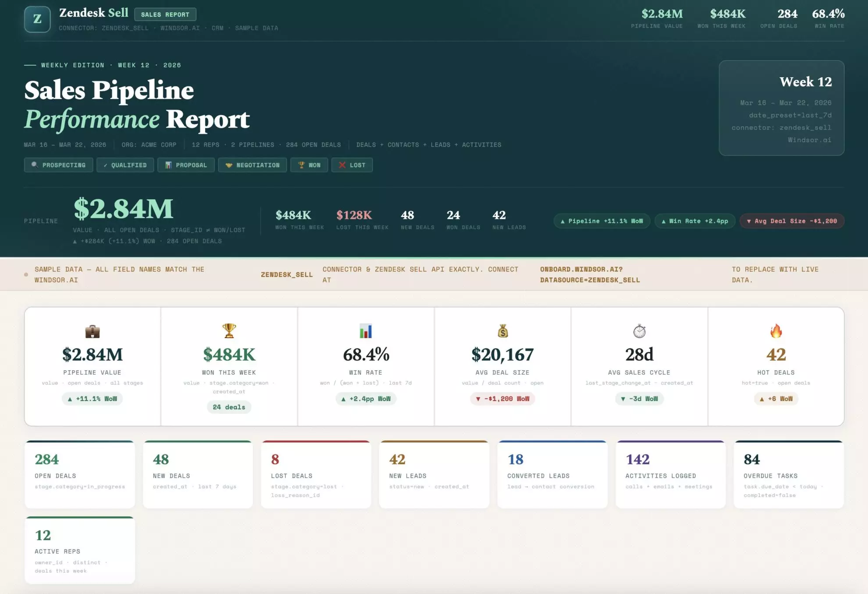Click the red X icon in the Lost filter
Screen dimensions: 868x594
click(x=342, y=165)
